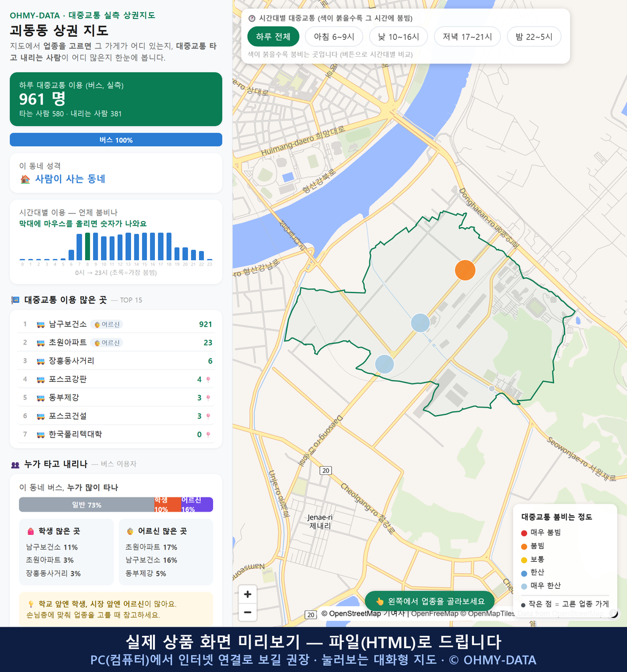627x672 pixels.
Task: Click the bus icon in the 남구보건소 row
Action: click(x=41, y=324)
